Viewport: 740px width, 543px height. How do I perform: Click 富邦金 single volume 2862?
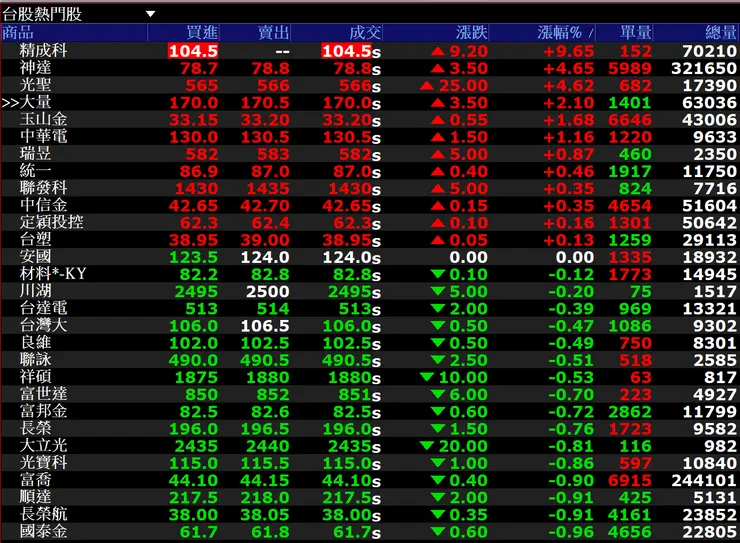630,411
